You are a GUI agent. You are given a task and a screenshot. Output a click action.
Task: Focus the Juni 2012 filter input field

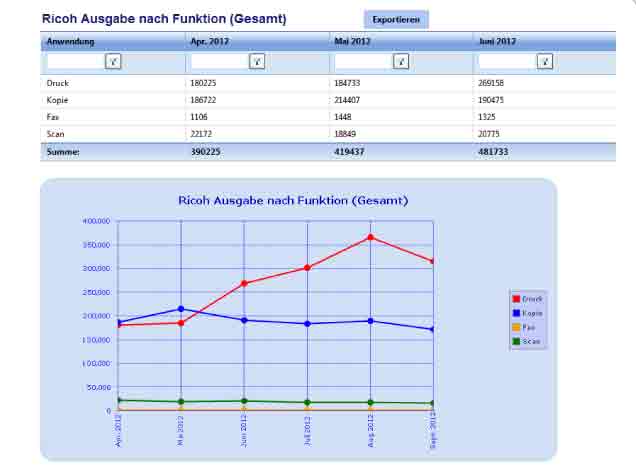507,62
